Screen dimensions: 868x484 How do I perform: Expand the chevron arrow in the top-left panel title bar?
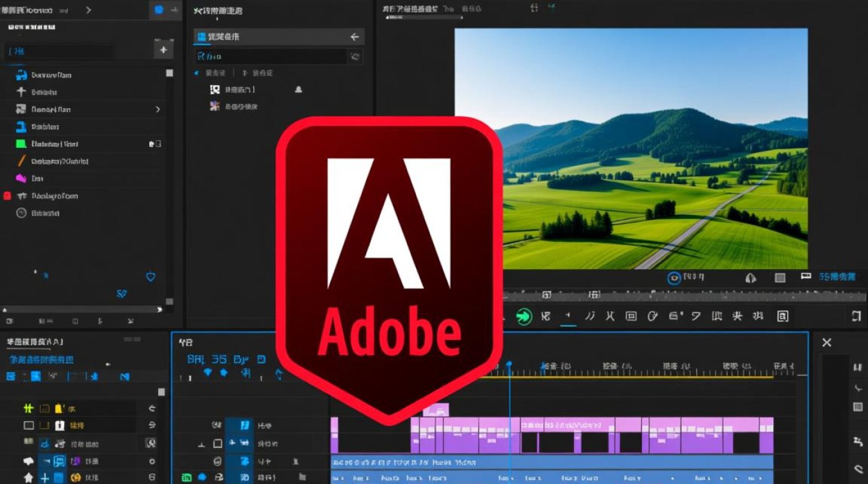[x=88, y=10]
